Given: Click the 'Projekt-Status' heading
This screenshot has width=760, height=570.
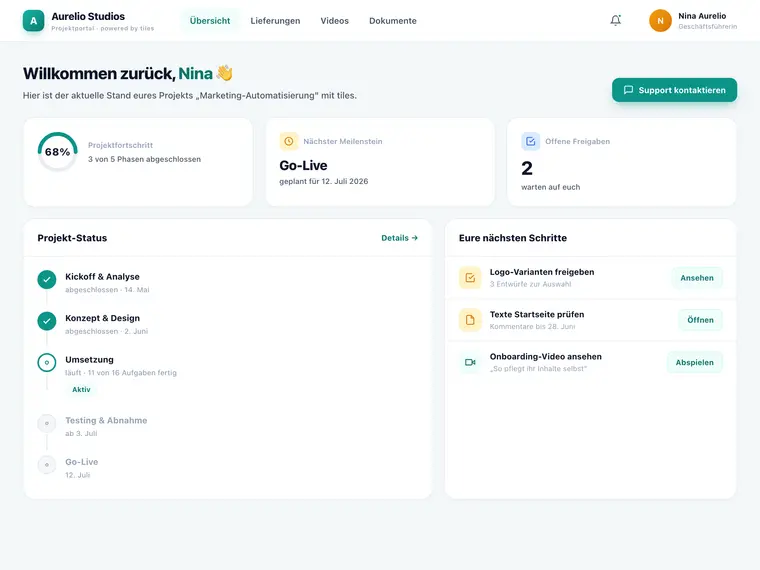Looking at the screenshot, I should point(72,238).
